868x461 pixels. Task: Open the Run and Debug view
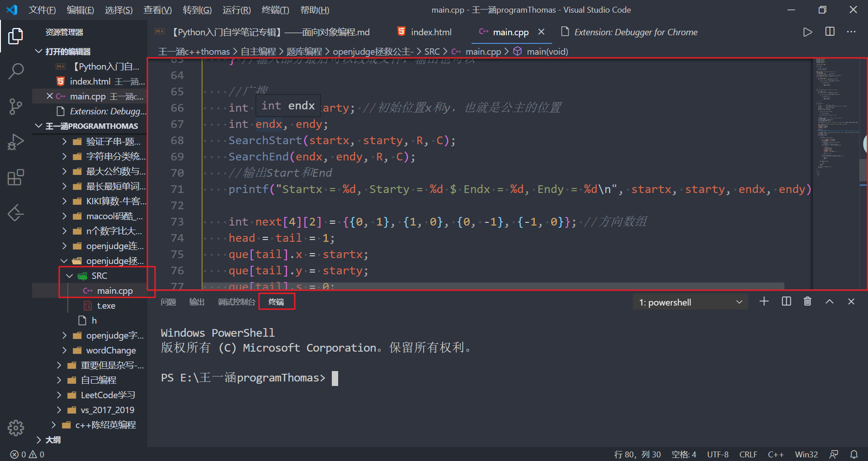point(16,142)
